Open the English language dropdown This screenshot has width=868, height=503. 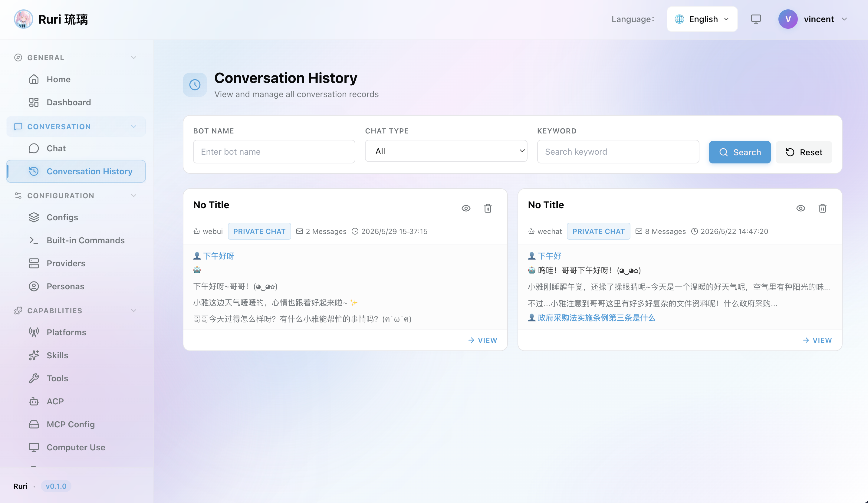click(x=702, y=19)
